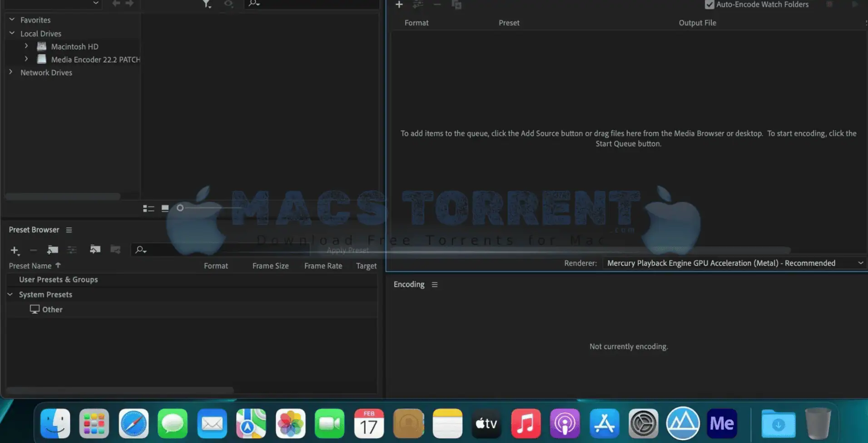The image size is (868, 443).
Task: Expand the Network Drives section
Action: pyautogui.click(x=11, y=72)
